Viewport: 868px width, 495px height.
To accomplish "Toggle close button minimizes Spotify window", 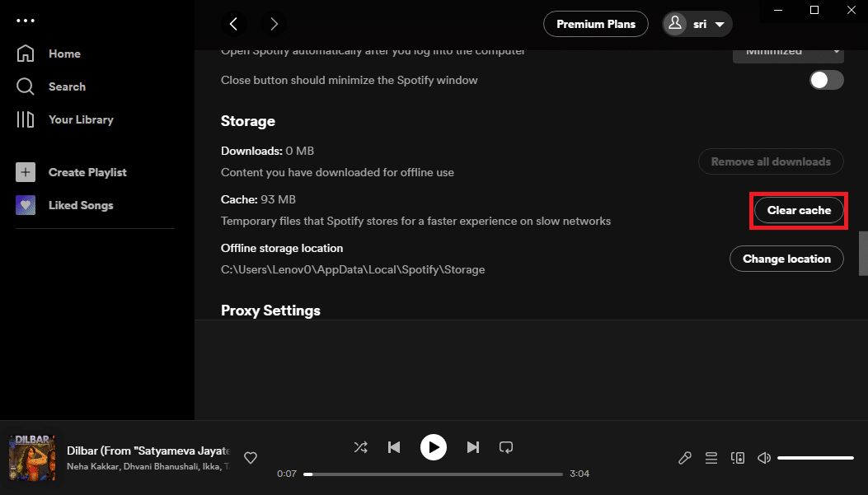I will click(x=827, y=80).
